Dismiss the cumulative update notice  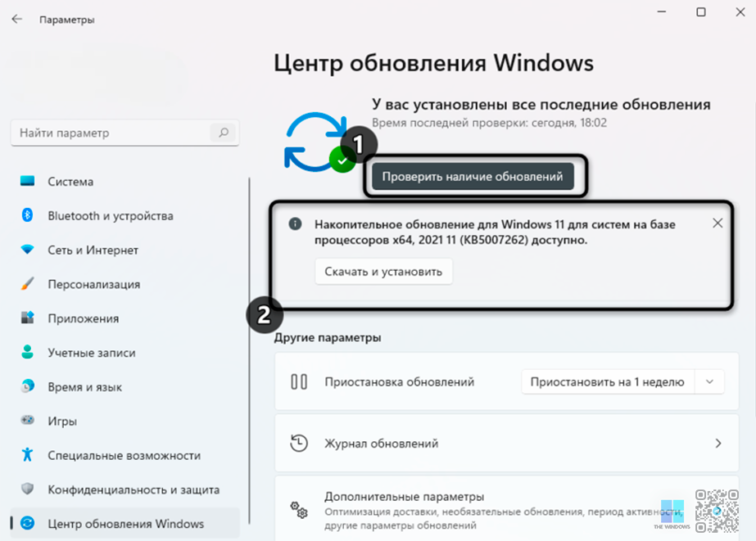(x=718, y=223)
